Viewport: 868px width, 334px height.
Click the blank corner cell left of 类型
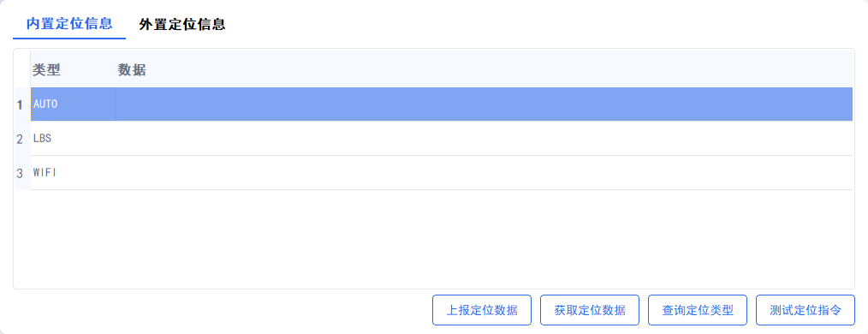coord(22,69)
